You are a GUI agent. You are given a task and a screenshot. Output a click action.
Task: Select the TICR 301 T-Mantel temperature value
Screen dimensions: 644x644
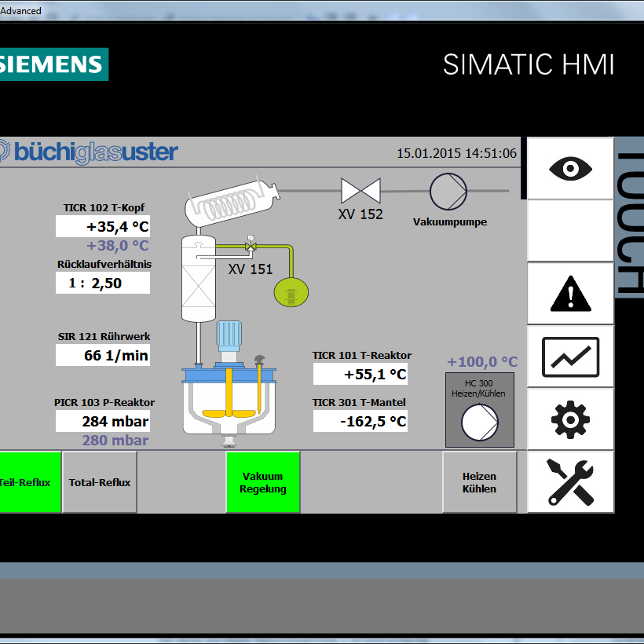click(x=360, y=422)
